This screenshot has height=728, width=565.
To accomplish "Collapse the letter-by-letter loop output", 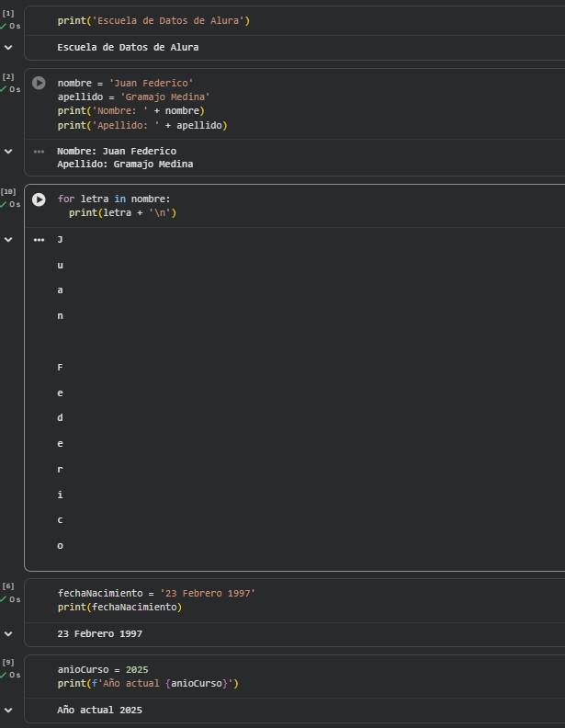I will (8, 239).
